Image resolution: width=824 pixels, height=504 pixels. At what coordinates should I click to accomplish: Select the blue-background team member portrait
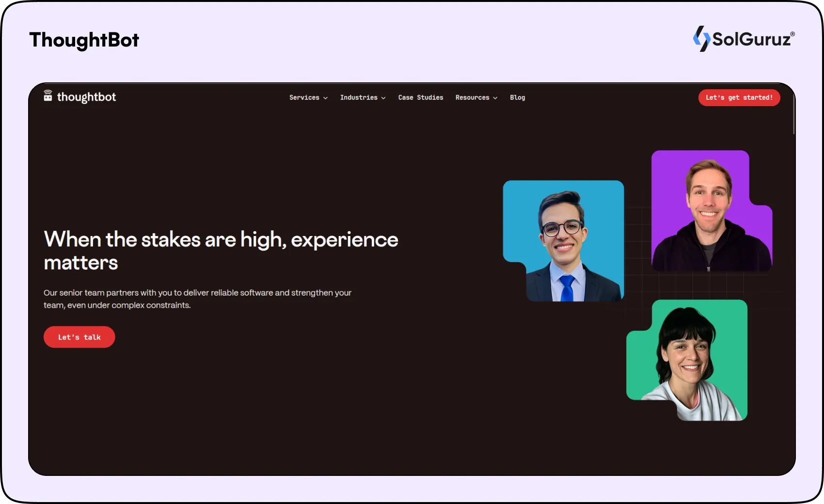pyautogui.click(x=563, y=241)
